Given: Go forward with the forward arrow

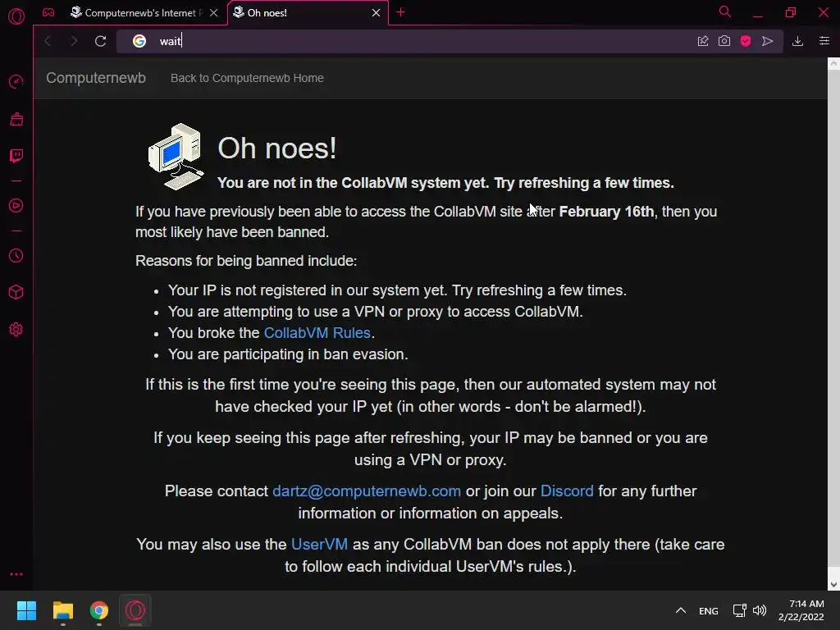Looking at the screenshot, I should click(x=74, y=41).
